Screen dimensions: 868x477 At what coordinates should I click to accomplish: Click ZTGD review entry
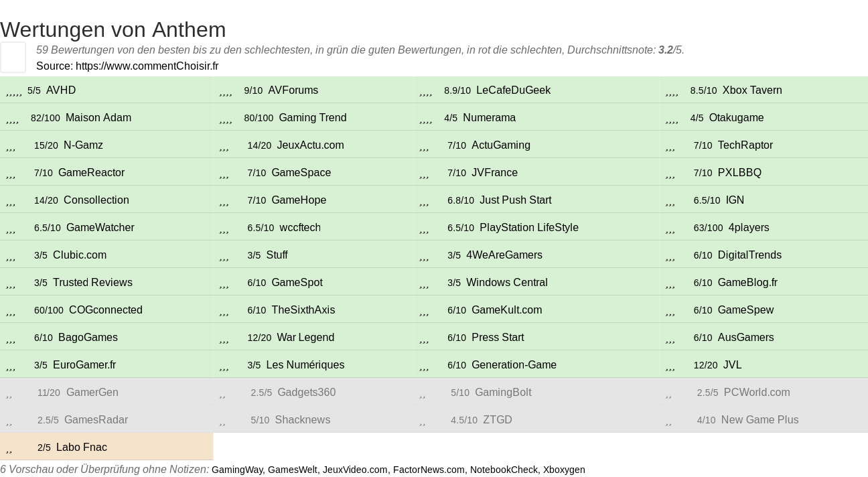pyautogui.click(x=498, y=420)
